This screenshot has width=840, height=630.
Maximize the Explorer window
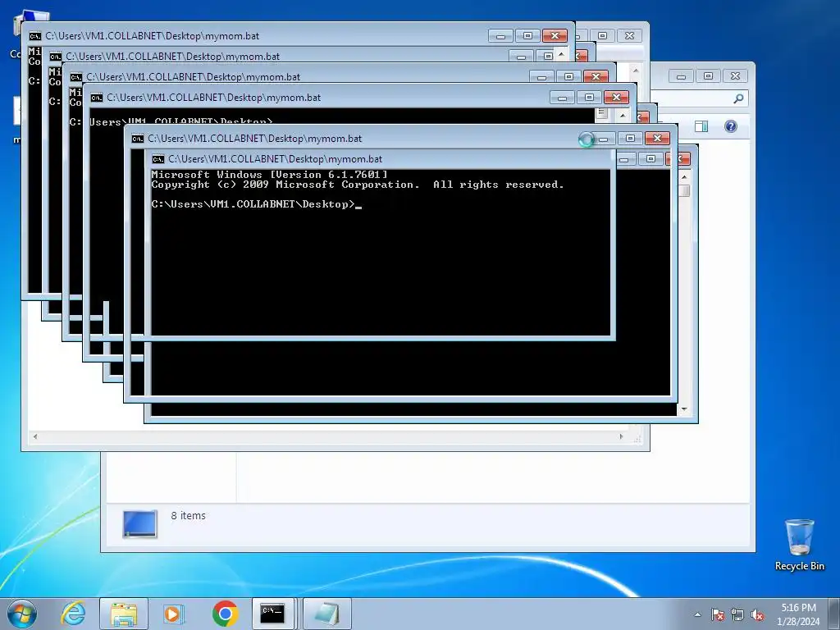pos(708,76)
